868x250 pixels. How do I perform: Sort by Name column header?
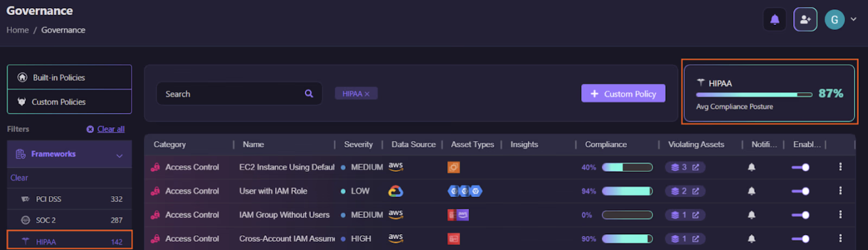(x=253, y=144)
